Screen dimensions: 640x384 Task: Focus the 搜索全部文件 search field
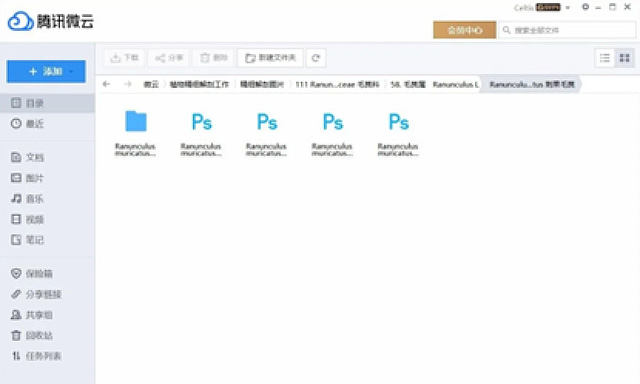click(x=567, y=30)
